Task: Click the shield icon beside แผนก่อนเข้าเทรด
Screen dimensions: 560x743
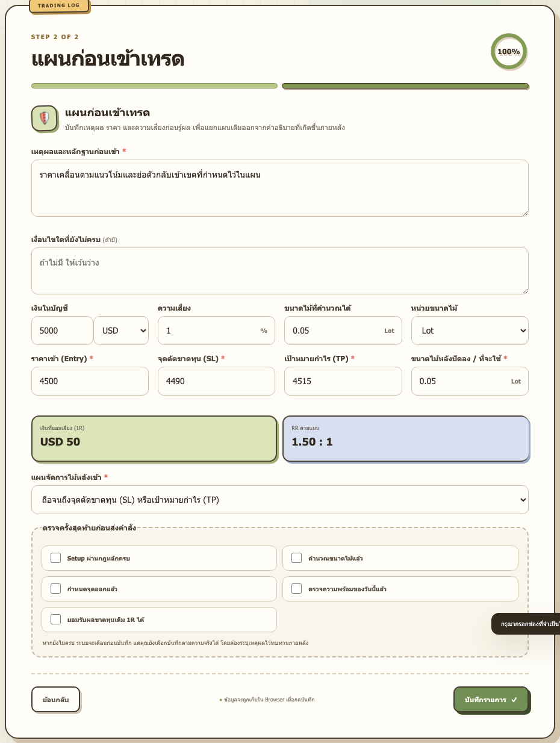Action: 44,118
